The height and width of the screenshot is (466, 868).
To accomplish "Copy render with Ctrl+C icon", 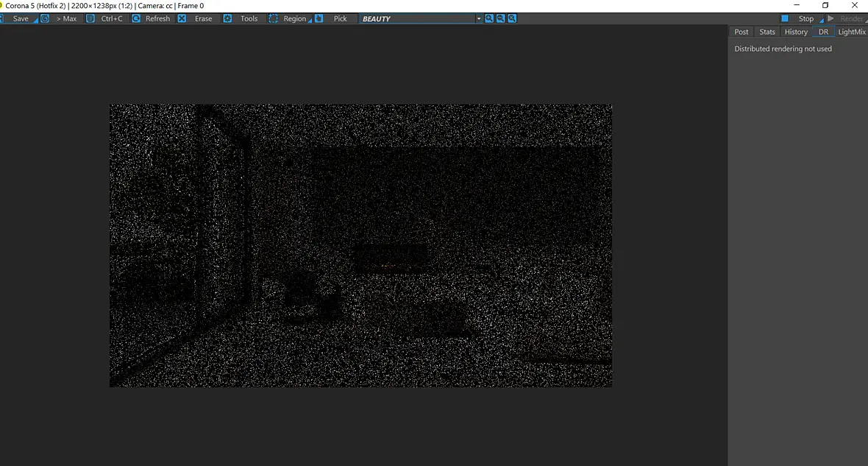I will coord(90,19).
